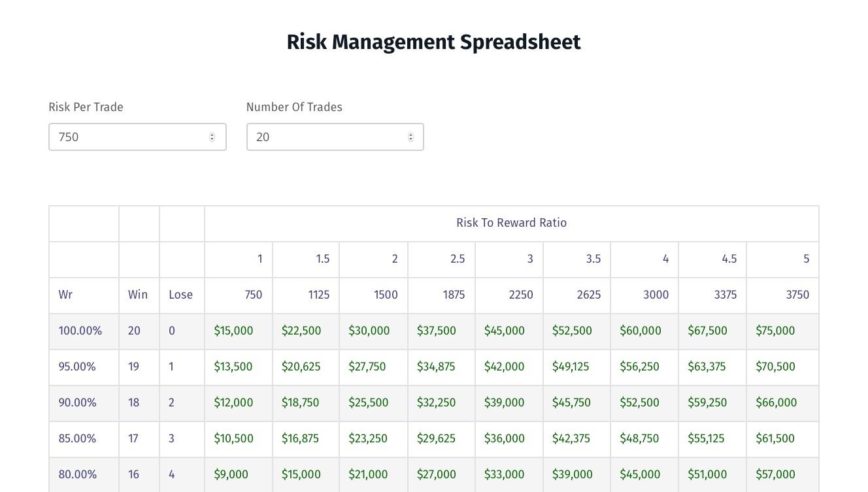Image resolution: width=868 pixels, height=492 pixels.
Task: Select the 85.00% win rate cell
Action: [77, 438]
